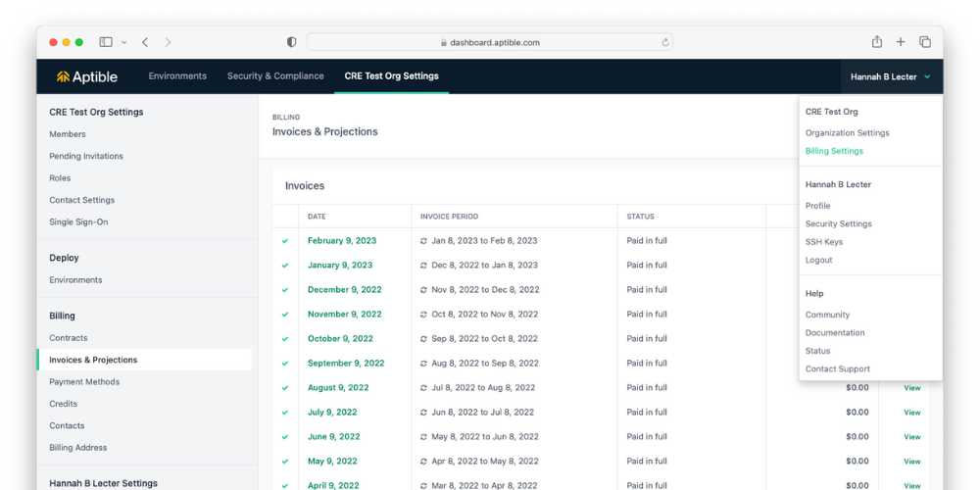Viewport: 980px width, 490px height.
Task: Click DATE column header
Action: (x=317, y=217)
